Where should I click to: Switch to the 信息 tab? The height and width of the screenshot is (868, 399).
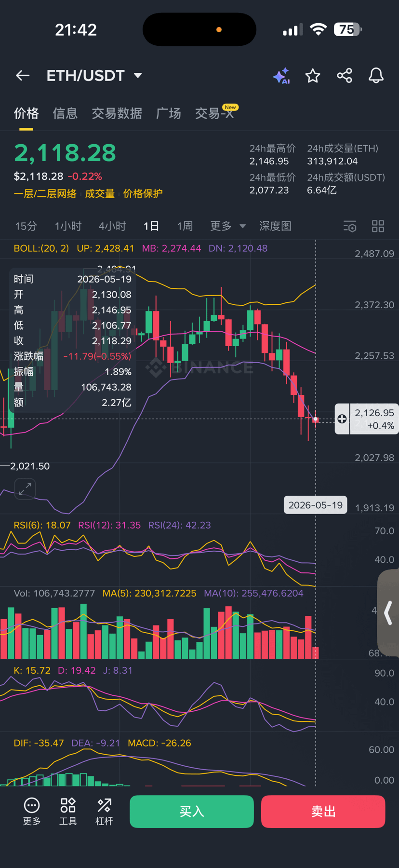65,113
